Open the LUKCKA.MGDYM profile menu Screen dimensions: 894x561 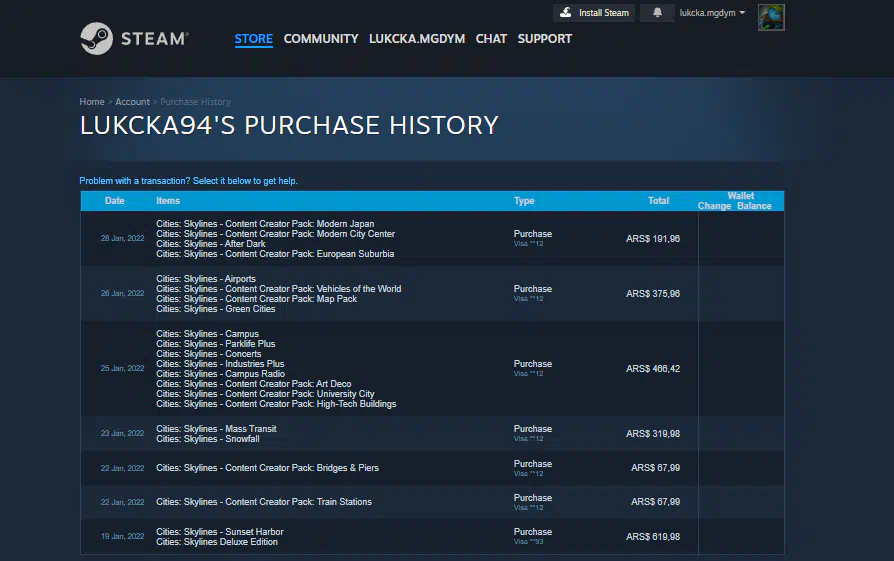pos(417,39)
